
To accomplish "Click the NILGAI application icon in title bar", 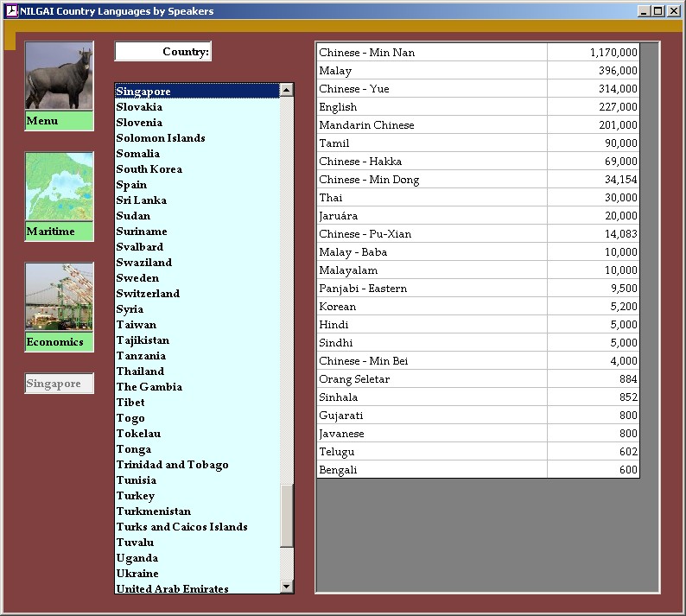I will 11,11.
